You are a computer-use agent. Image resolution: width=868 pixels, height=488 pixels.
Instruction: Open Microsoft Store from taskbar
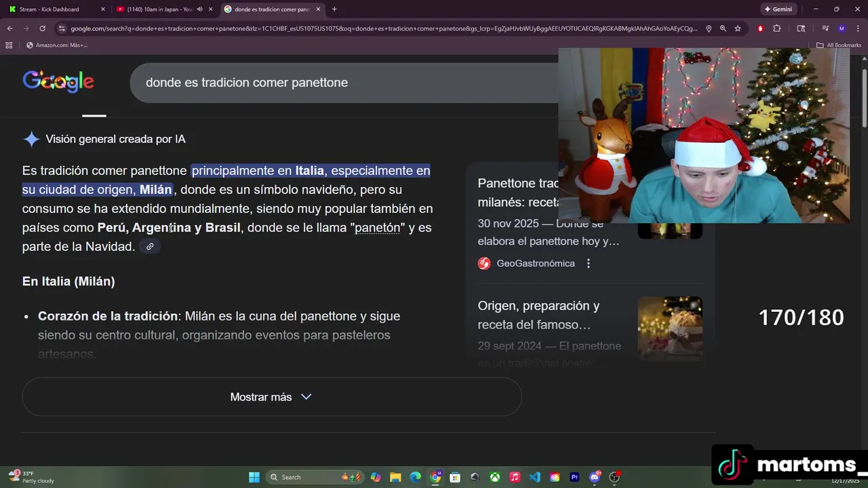click(x=455, y=477)
